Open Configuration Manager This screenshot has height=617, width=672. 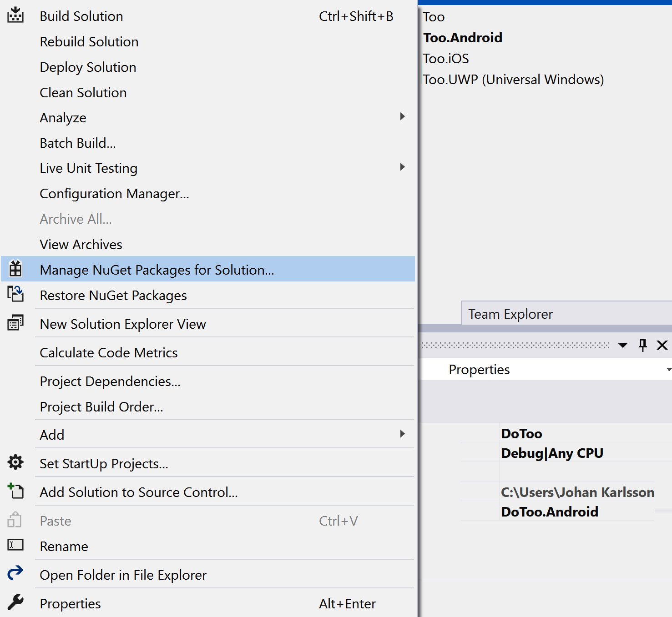tap(208, 194)
